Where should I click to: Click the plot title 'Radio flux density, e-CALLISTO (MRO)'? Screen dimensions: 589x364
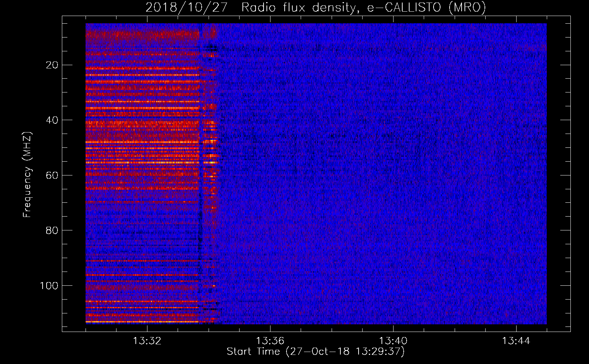point(364,7)
